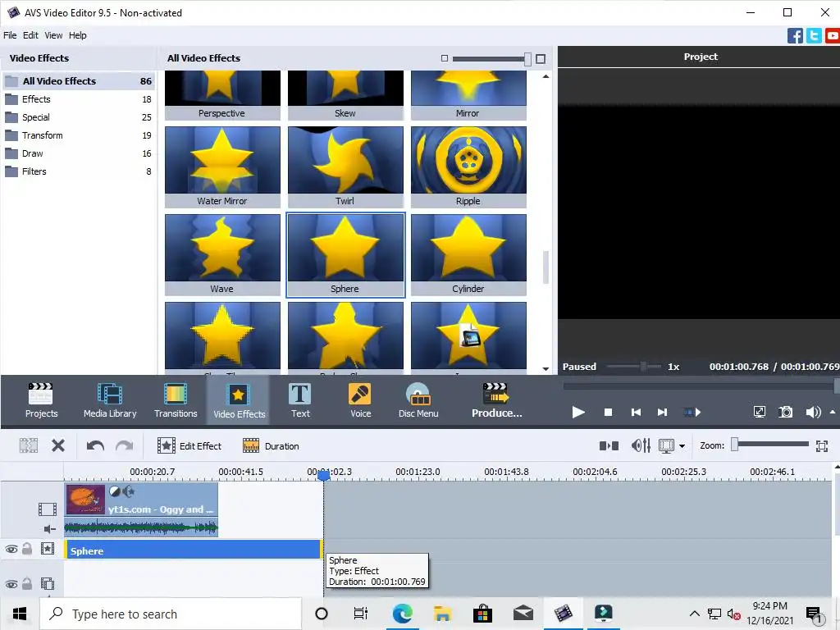Image resolution: width=840 pixels, height=630 pixels.
Task: Stop the preview playback
Action: point(608,412)
